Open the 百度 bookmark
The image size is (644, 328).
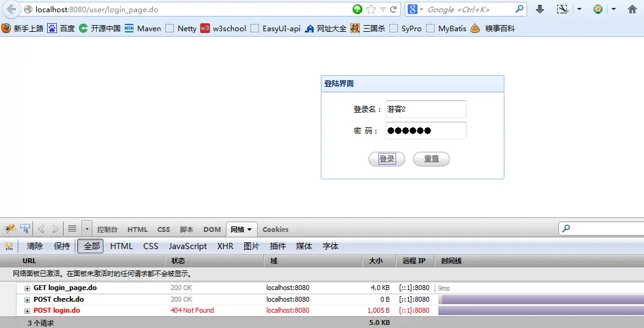click(61, 28)
